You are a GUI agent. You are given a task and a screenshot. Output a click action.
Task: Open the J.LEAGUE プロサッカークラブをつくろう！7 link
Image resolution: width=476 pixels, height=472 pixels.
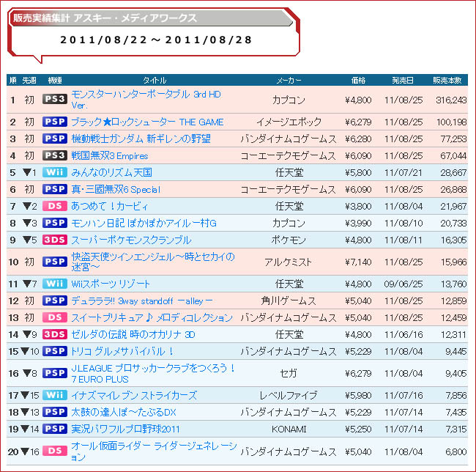point(153,374)
